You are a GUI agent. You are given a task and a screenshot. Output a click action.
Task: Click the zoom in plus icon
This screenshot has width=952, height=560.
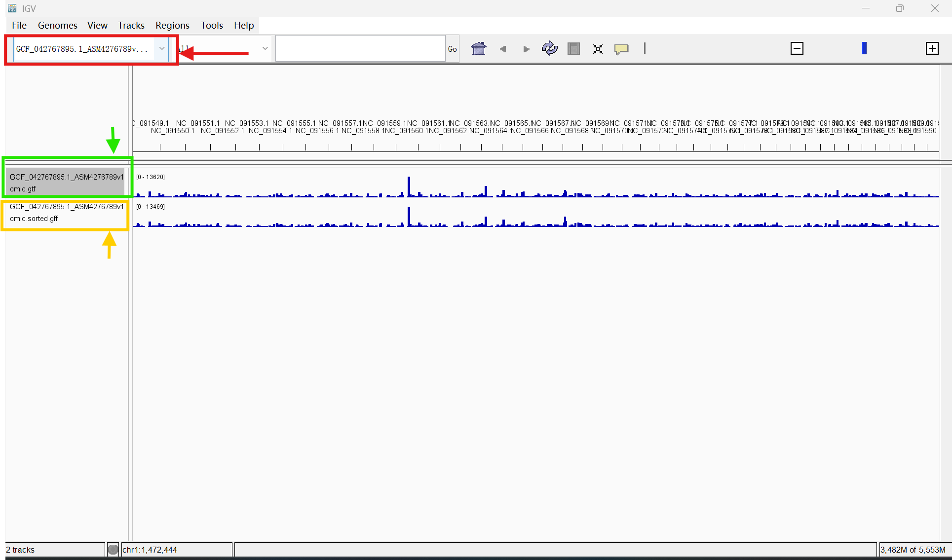932,48
